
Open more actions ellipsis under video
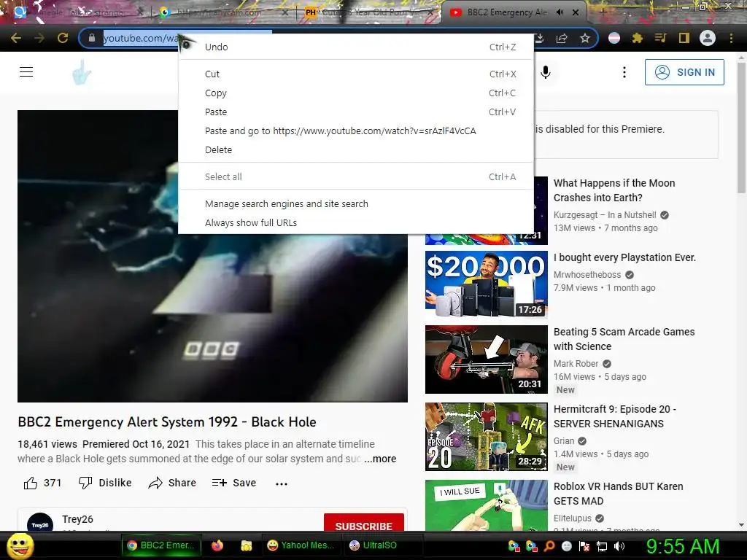click(x=282, y=484)
